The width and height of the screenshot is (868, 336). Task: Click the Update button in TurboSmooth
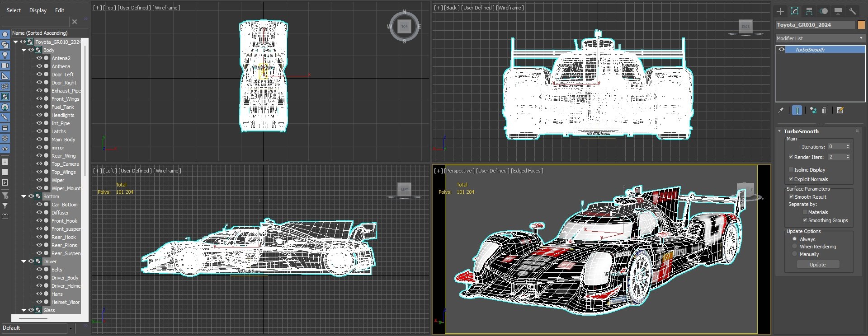(x=817, y=265)
